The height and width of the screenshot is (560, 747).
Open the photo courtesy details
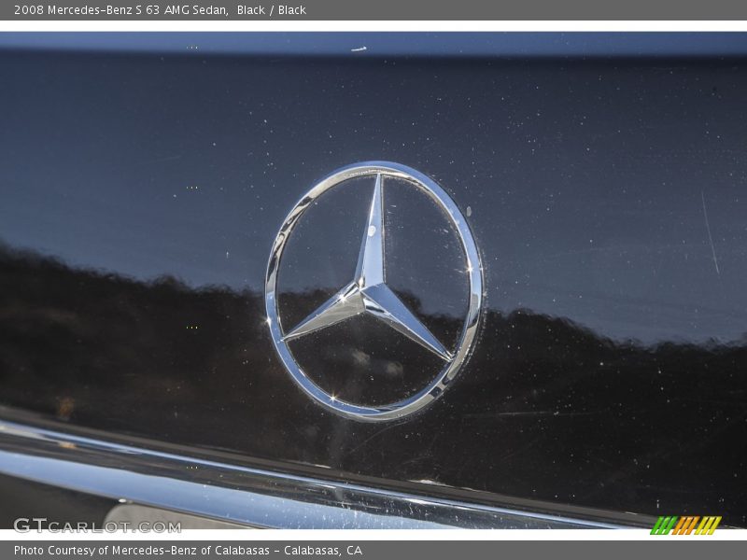point(187,550)
